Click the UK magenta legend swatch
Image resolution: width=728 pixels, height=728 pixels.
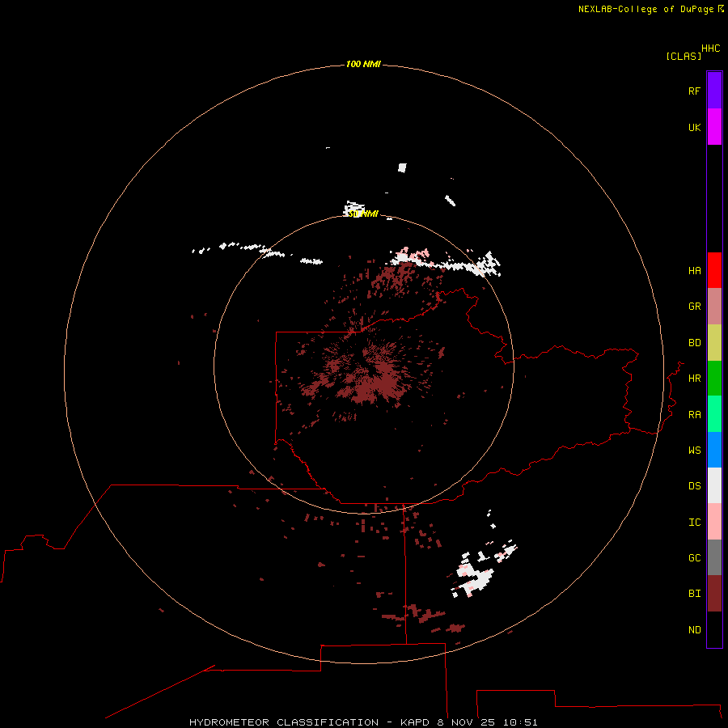tap(714, 127)
